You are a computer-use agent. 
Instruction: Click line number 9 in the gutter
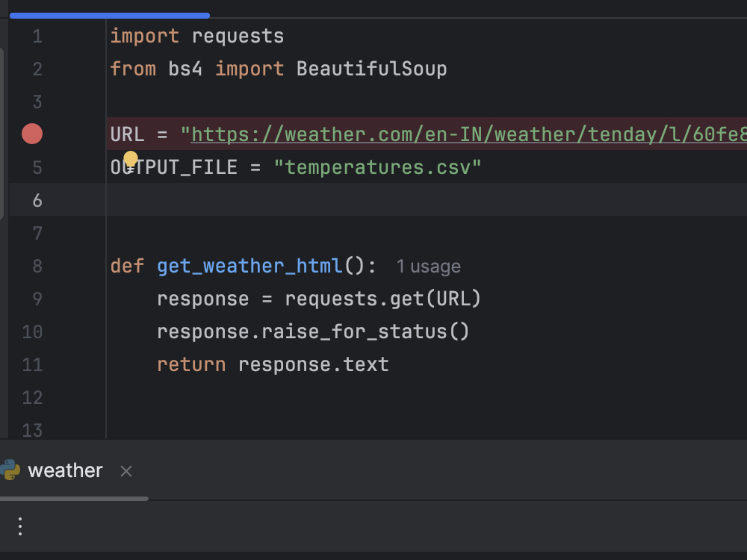tap(37, 299)
